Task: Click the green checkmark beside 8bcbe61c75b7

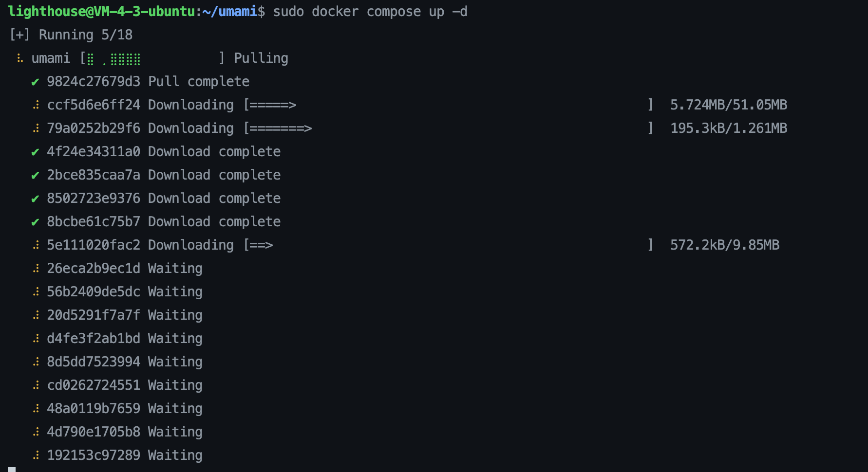Action: click(35, 222)
